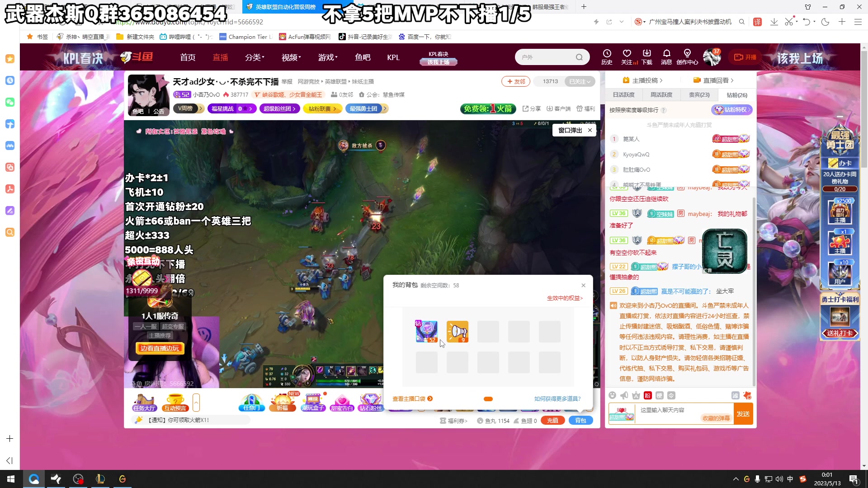
Task: Switch to the 贵宾(23) tab
Action: click(699, 95)
